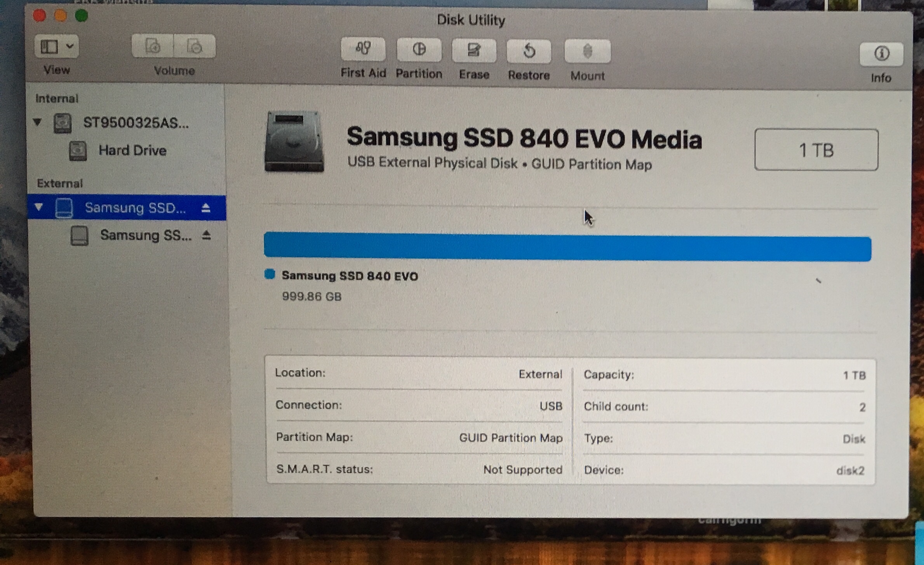This screenshot has width=924, height=565.
Task: Open the Info inspector icon
Action: [x=881, y=54]
